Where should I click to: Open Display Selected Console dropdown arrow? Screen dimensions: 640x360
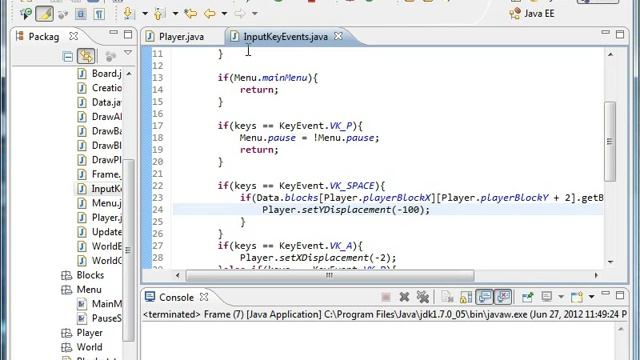561,297
